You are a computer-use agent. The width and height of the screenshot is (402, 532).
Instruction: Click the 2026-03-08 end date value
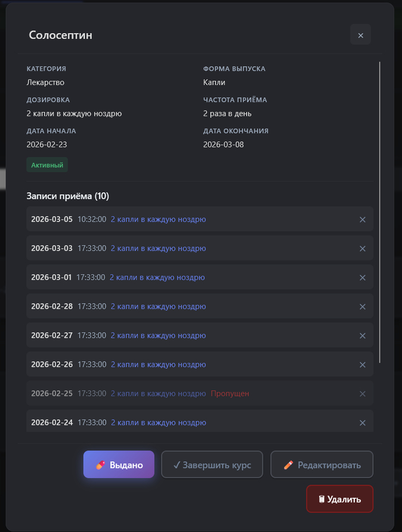pyautogui.click(x=223, y=144)
